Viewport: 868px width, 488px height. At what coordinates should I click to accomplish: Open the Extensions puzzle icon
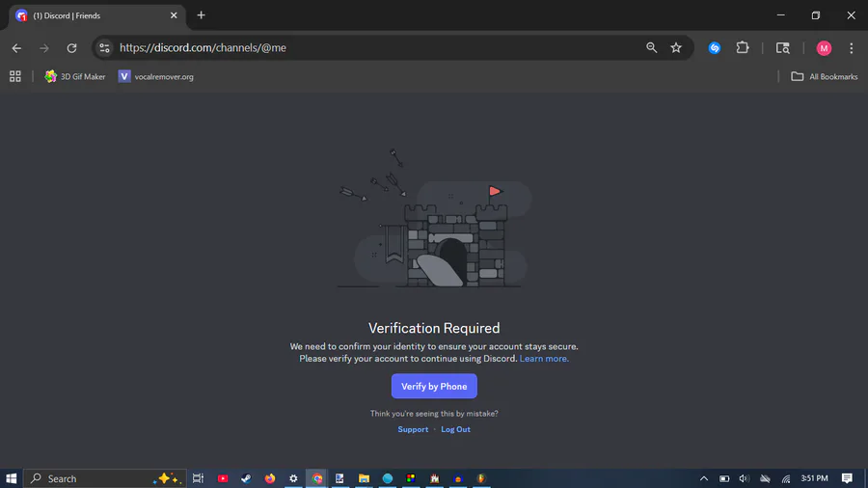(x=743, y=48)
